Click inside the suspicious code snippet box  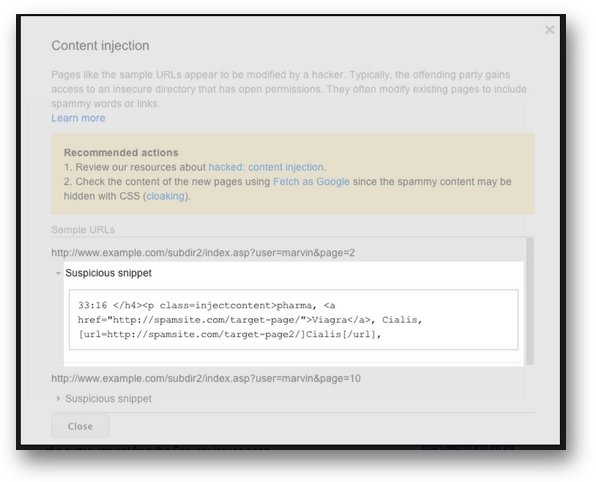click(293, 320)
